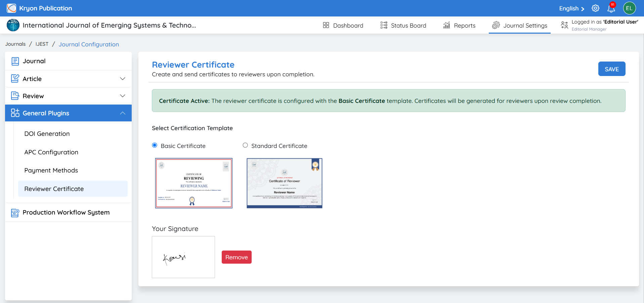Click the journal title International Journal of Emerging Systems
644x303 pixels.
coord(109,25)
